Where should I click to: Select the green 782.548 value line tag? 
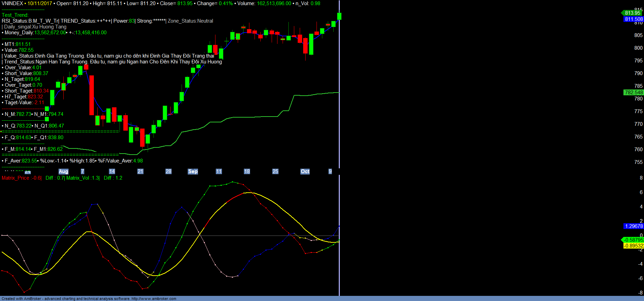pyautogui.click(x=633, y=93)
